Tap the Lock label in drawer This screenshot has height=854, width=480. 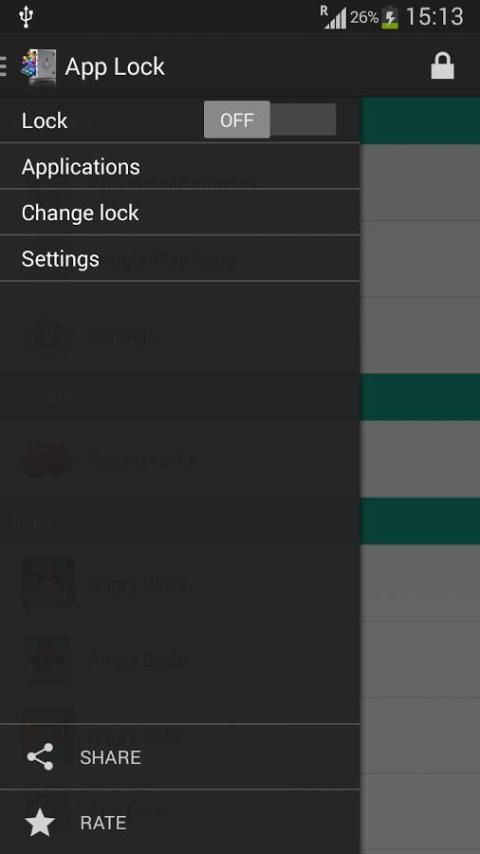click(45, 120)
